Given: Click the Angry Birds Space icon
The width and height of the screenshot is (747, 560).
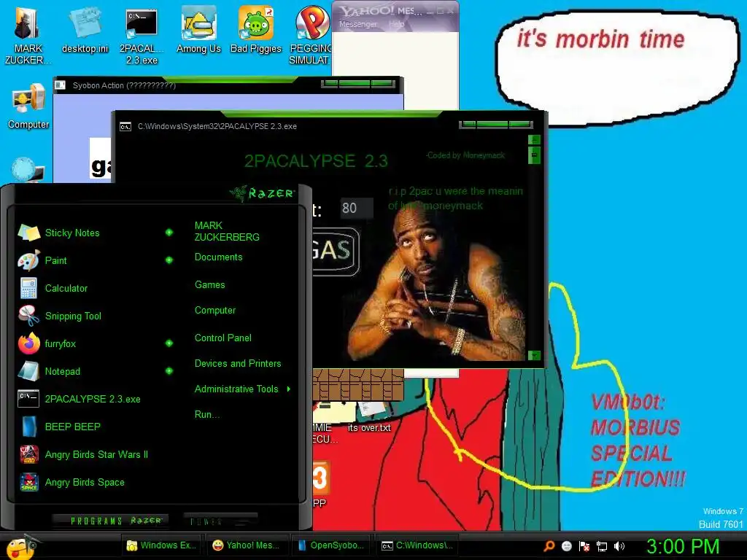Looking at the screenshot, I should pyautogui.click(x=29, y=482).
